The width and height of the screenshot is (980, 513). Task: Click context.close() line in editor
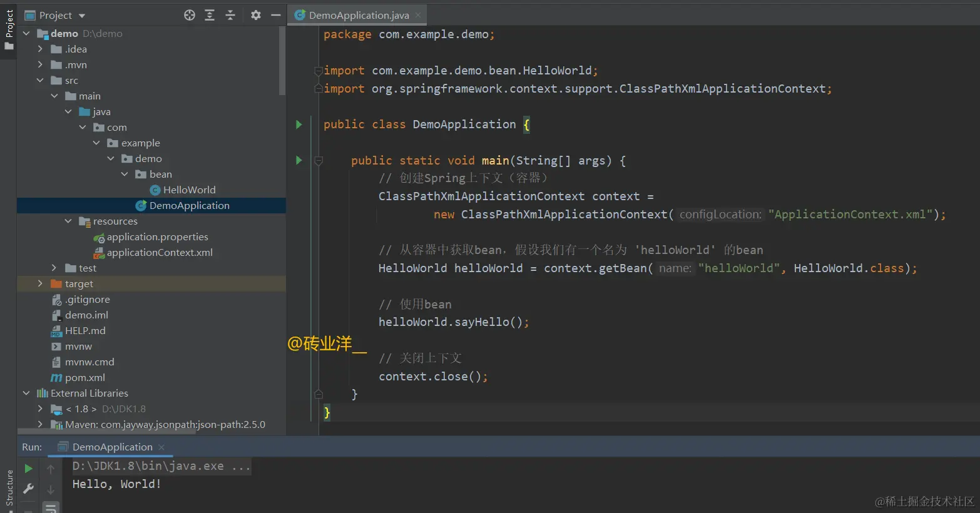point(432,376)
